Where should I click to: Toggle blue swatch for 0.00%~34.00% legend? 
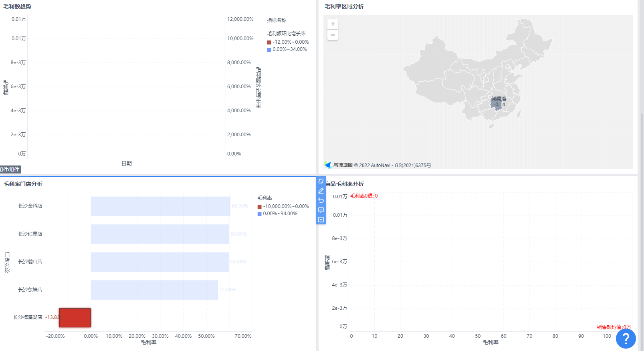[x=269, y=50]
